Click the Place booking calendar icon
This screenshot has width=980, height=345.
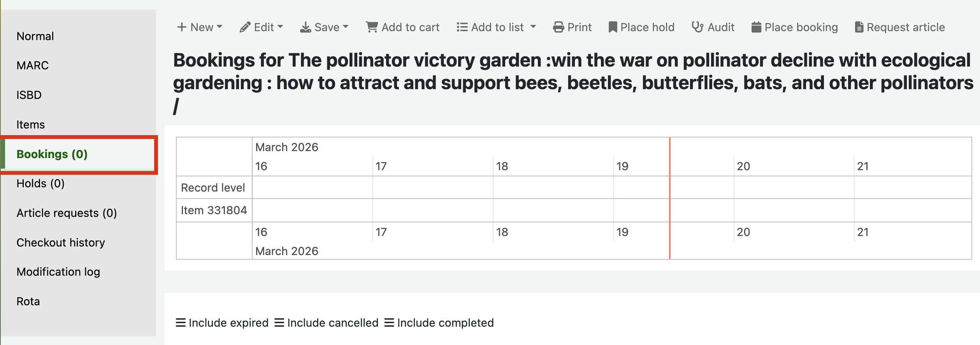pos(756,27)
